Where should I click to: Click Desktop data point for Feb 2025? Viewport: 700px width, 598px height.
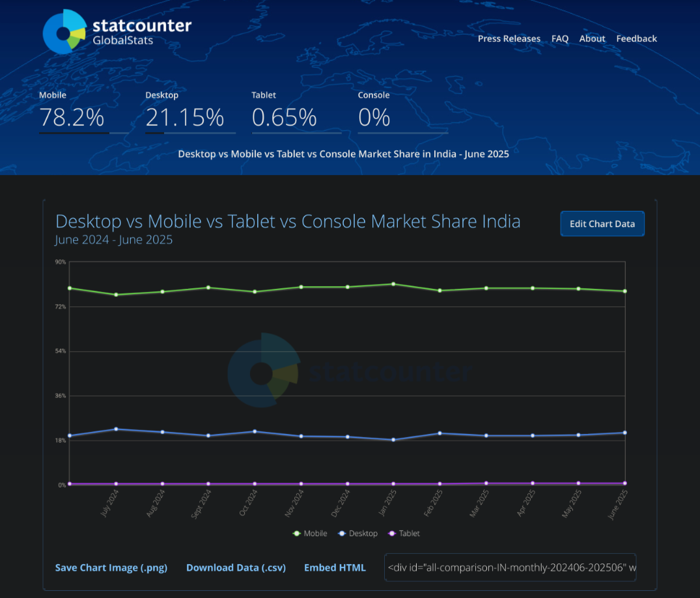point(440,433)
